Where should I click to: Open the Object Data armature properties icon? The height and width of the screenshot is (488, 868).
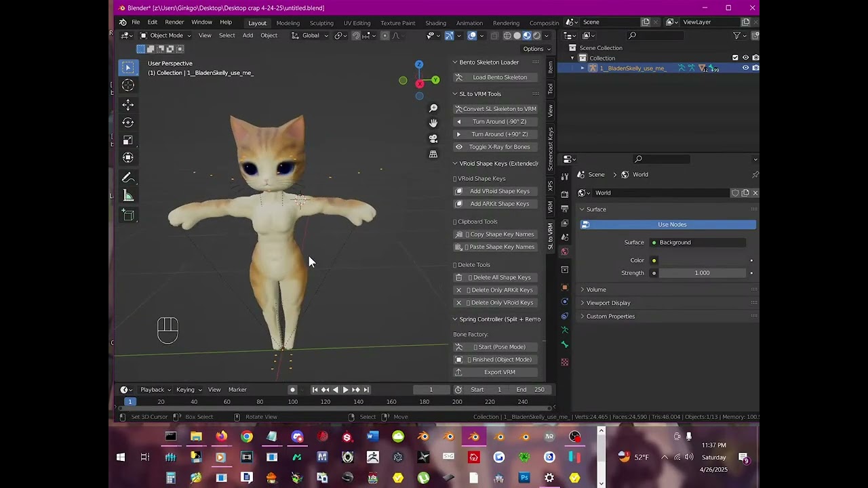click(x=565, y=330)
